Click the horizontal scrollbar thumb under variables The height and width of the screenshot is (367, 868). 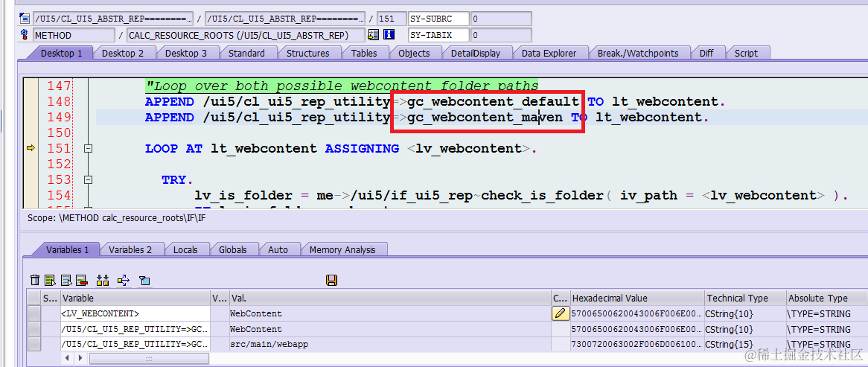(148, 359)
